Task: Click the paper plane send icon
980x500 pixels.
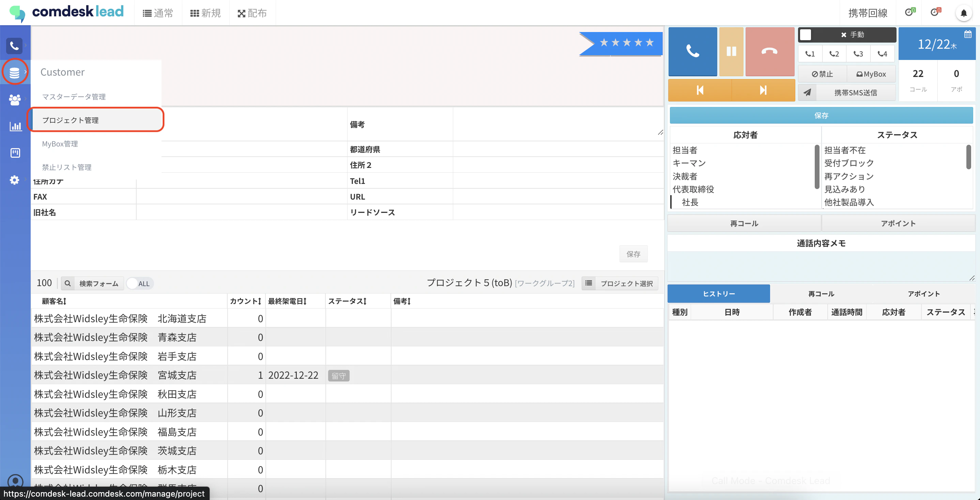Action: (x=807, y=92)
